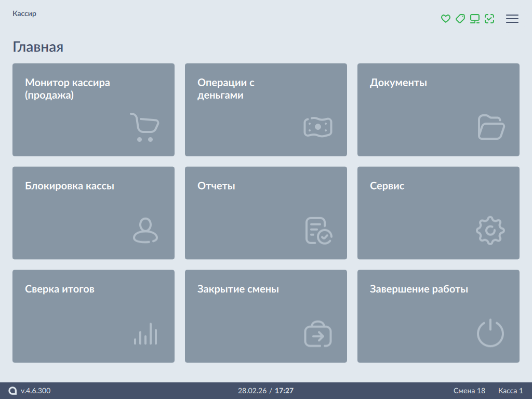532x399 pixels.
Task: Click the gear icon in Сервис tile
Action: (x=490, y=231)
